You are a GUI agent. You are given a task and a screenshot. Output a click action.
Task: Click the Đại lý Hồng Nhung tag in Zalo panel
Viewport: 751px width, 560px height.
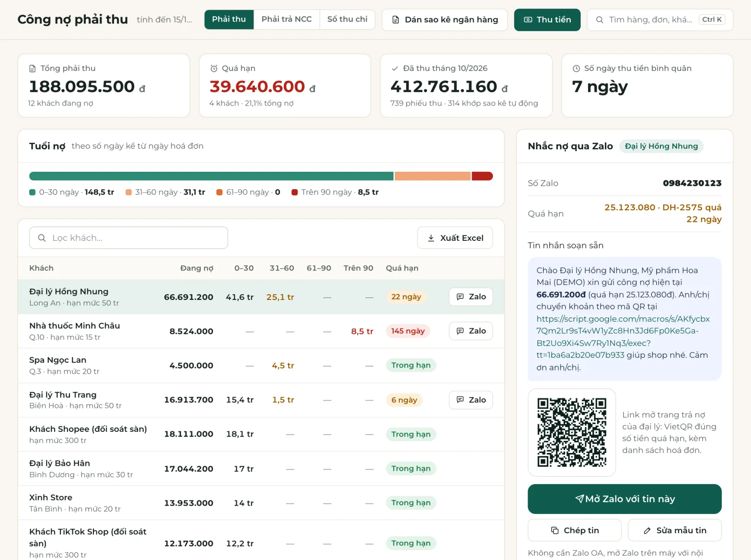[x=661, y=146]
